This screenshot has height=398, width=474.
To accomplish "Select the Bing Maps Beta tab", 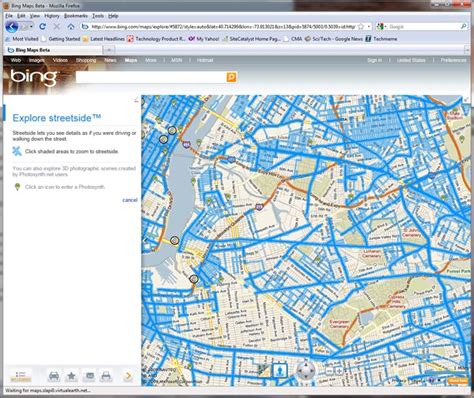I will [x=53, y=50].
